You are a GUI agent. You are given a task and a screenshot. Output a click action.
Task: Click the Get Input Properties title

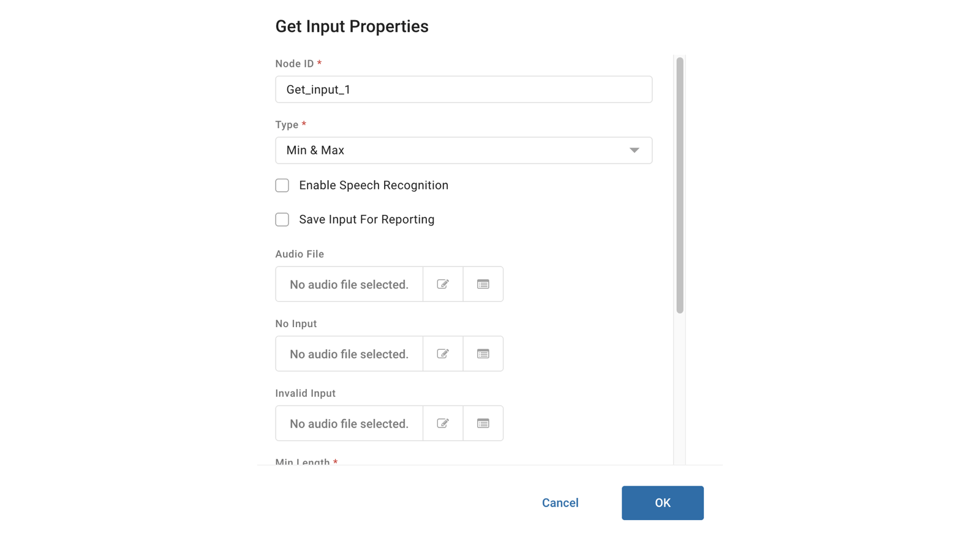pyautogui.click(x=352, y=26)
